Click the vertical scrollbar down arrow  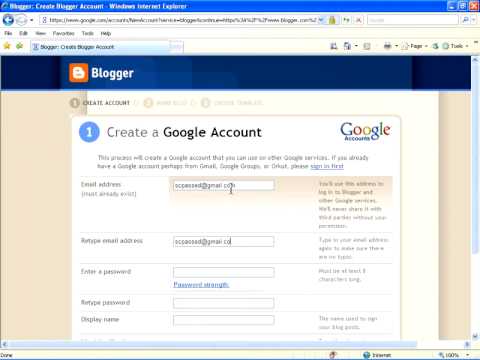click(475, 336)
